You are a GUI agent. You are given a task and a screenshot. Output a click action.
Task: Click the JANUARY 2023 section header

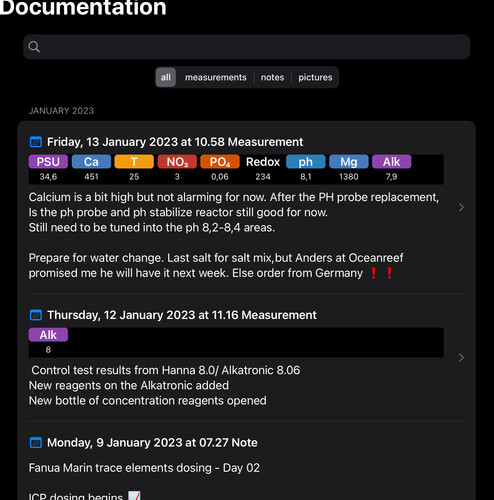coord(61,111)
